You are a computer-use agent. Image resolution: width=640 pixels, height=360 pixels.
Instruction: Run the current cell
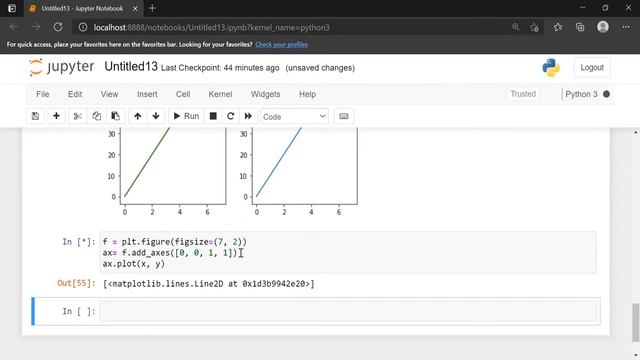tap(186, 116)
